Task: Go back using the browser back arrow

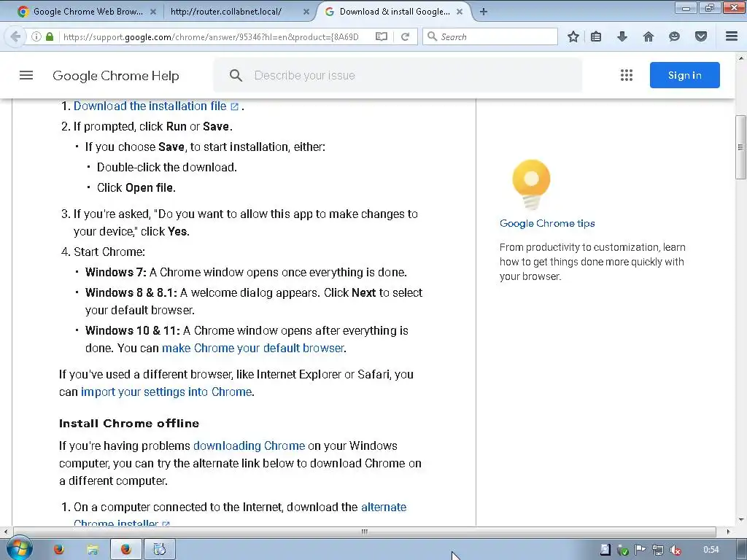Action: click(x=15, y=36)
